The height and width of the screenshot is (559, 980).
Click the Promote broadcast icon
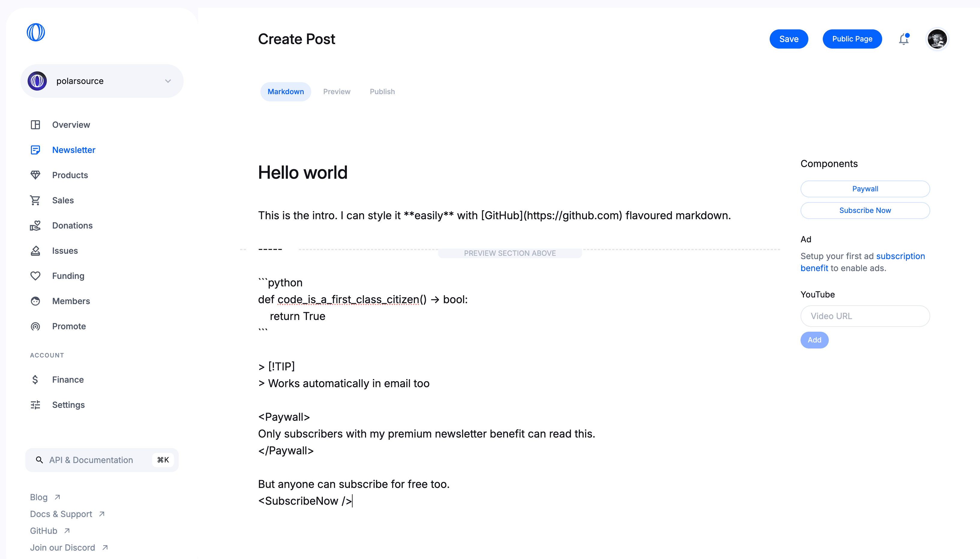tap(35, 326)
